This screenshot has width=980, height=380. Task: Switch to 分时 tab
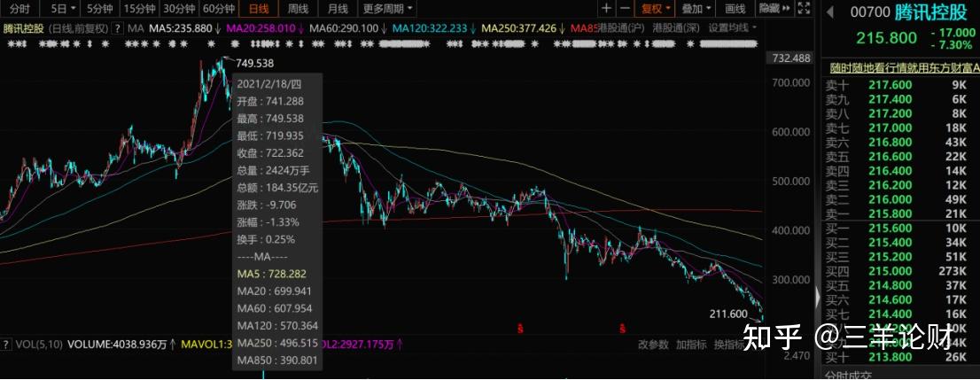[19, 8]
